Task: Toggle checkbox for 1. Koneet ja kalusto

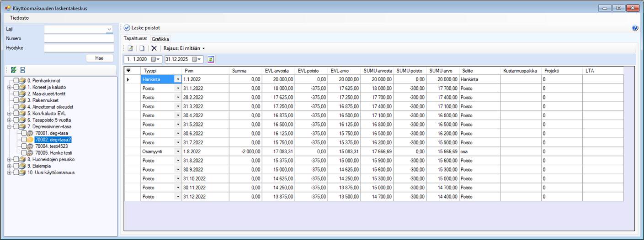Action: click(x=16, y=87)
